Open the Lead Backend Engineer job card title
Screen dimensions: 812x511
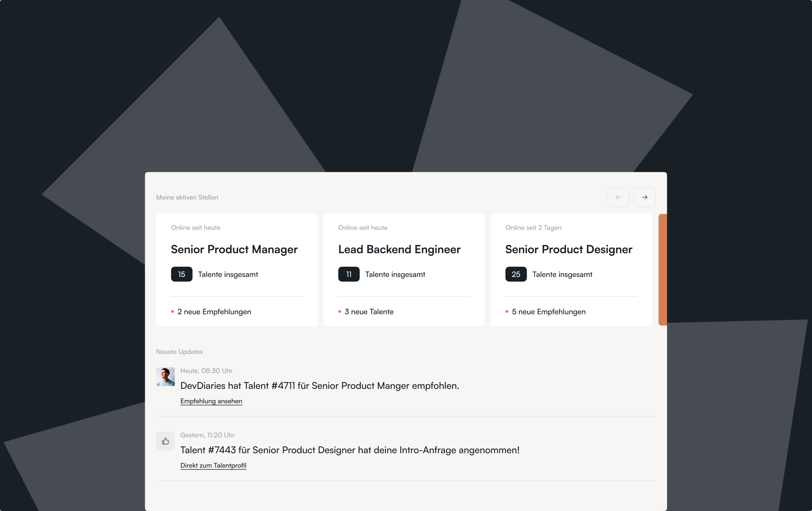[399, 249]
